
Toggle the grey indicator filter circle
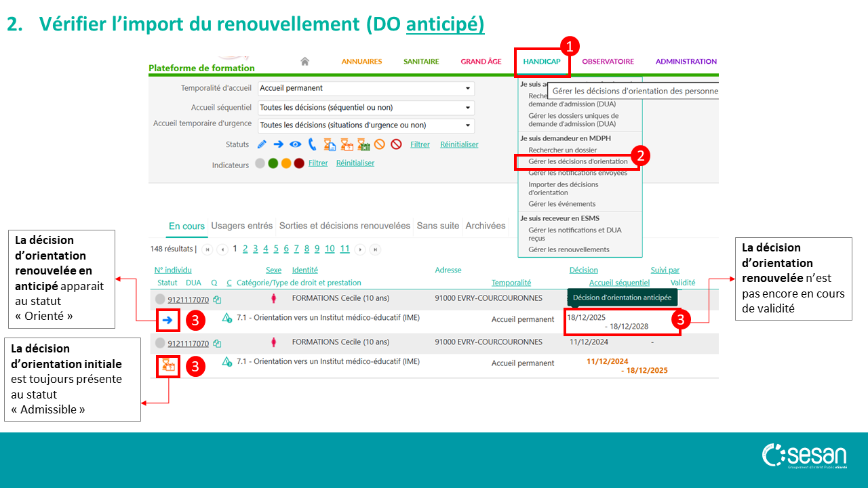[x=260, y=163]
